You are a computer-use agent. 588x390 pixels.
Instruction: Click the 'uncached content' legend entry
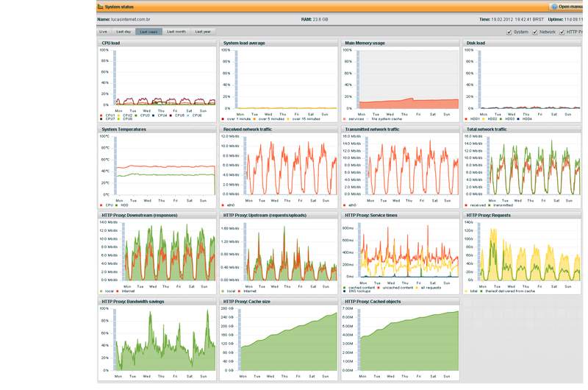395,288
